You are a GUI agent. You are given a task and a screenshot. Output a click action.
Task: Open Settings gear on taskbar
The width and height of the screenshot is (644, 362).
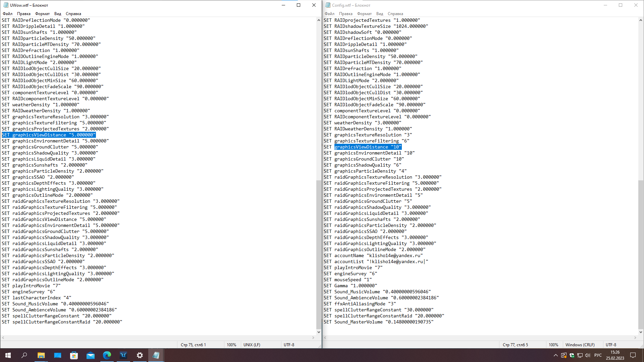(140, 355)
